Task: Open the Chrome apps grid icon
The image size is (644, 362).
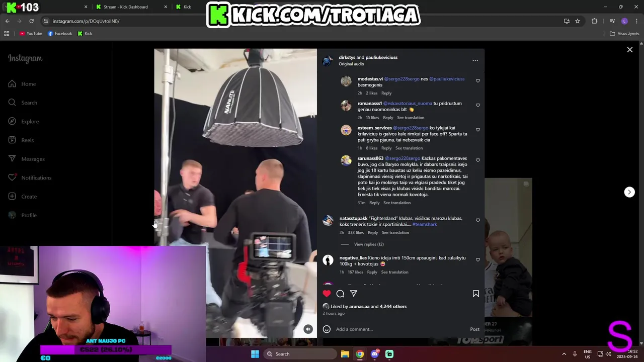Action: (x=7, y=34)
